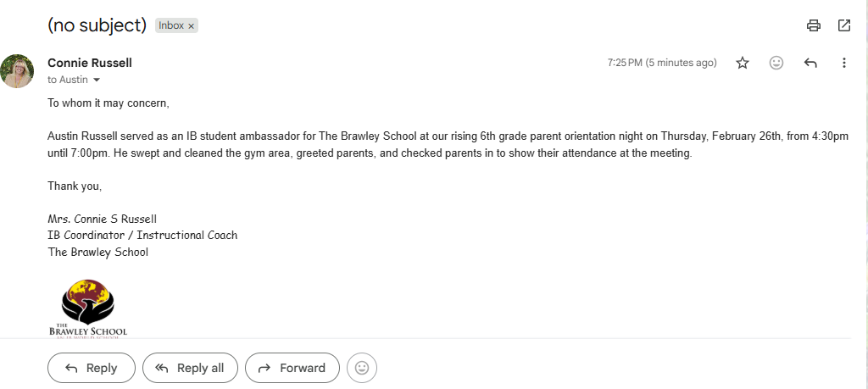Open the email in a new window
The width and height of the screenshot is (868, 389).
pyautogui.click(x=844, y=25)
